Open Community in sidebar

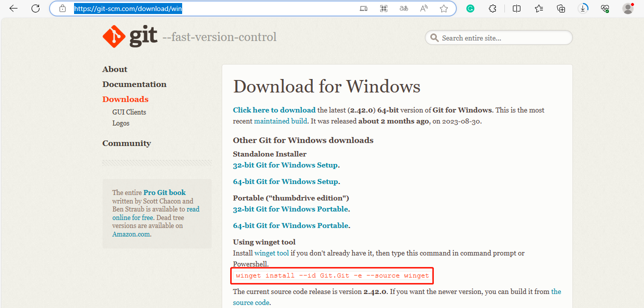[x=127, y=143]
